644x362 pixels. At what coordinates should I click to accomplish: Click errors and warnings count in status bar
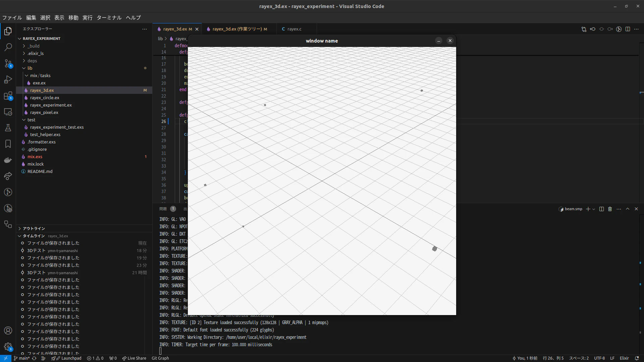[95, 358]
